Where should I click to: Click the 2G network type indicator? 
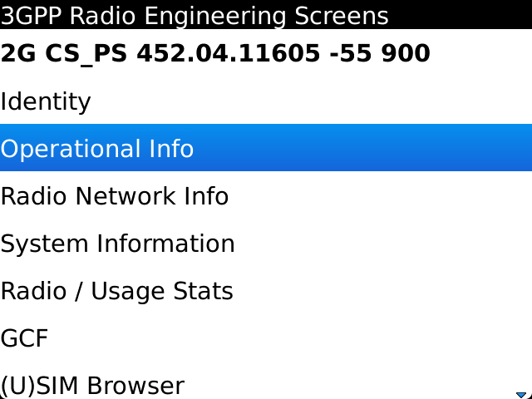(x=15, y=54)
